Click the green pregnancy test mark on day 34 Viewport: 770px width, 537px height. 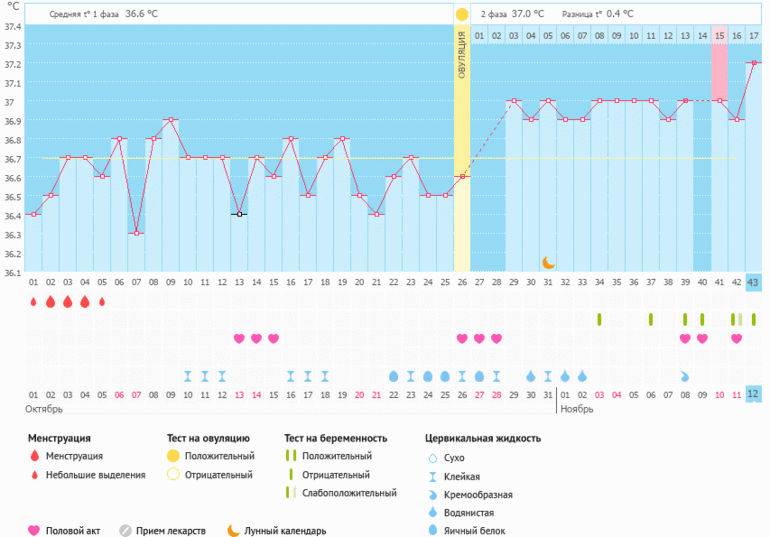click(600, 319)
